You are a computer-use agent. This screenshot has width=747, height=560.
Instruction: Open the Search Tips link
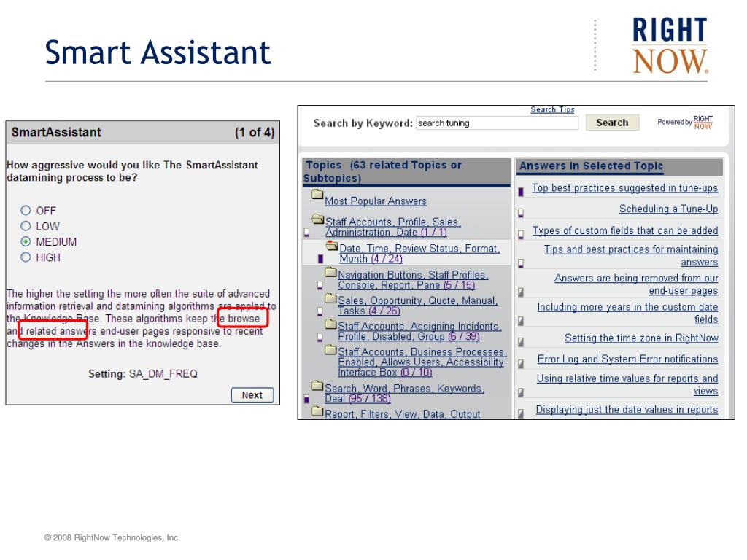552,109
